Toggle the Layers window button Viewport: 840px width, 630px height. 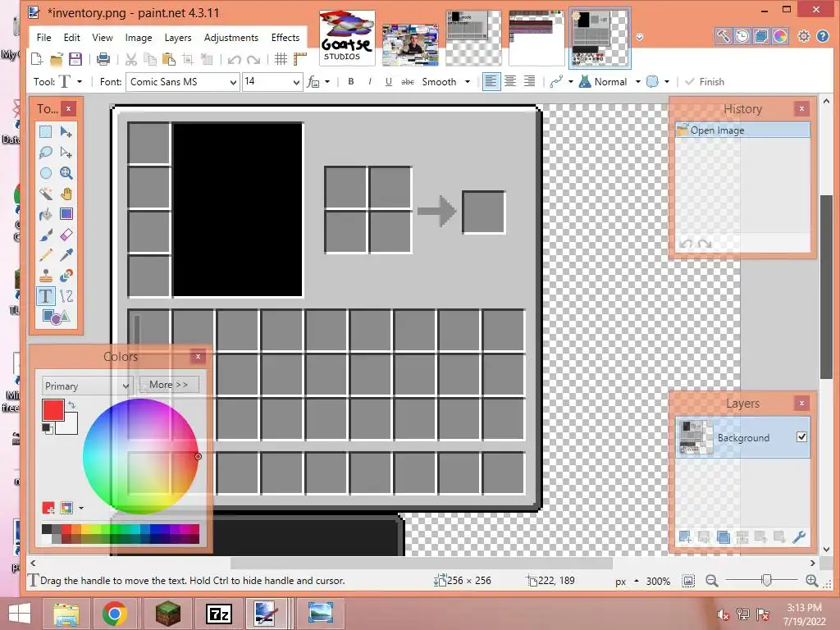coord(760,36)
